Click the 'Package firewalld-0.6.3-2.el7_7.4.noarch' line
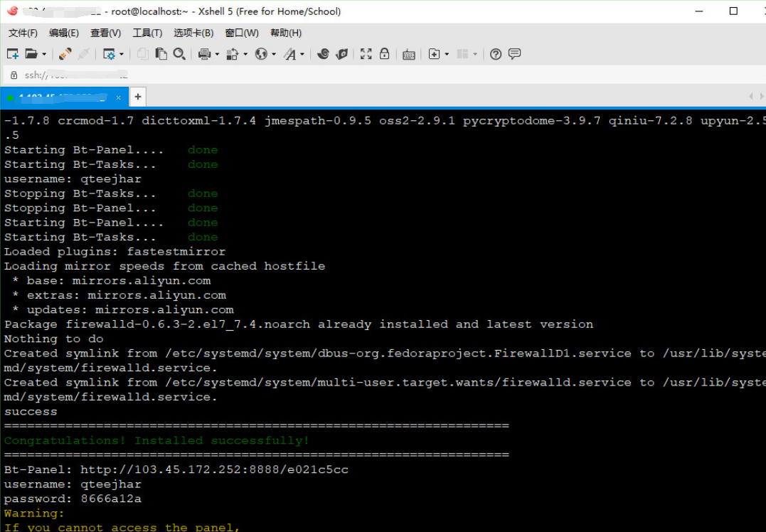The image size is (766, 532). point(299,324)
